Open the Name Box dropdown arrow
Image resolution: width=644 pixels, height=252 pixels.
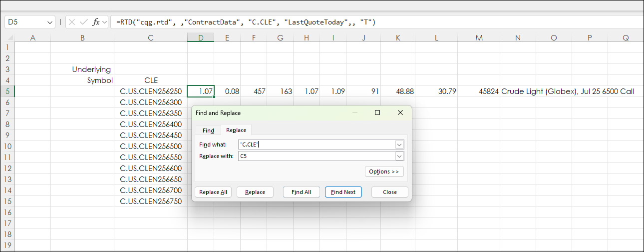(50, 22)
